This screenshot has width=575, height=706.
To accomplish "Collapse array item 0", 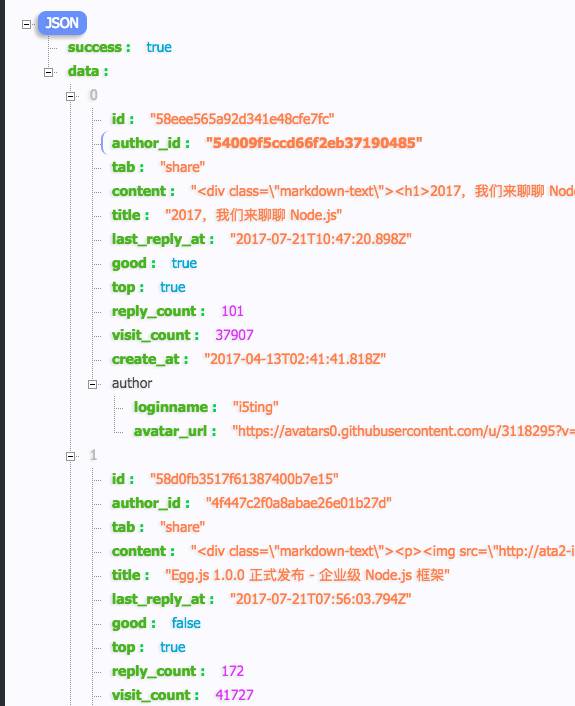I will 70,96.
